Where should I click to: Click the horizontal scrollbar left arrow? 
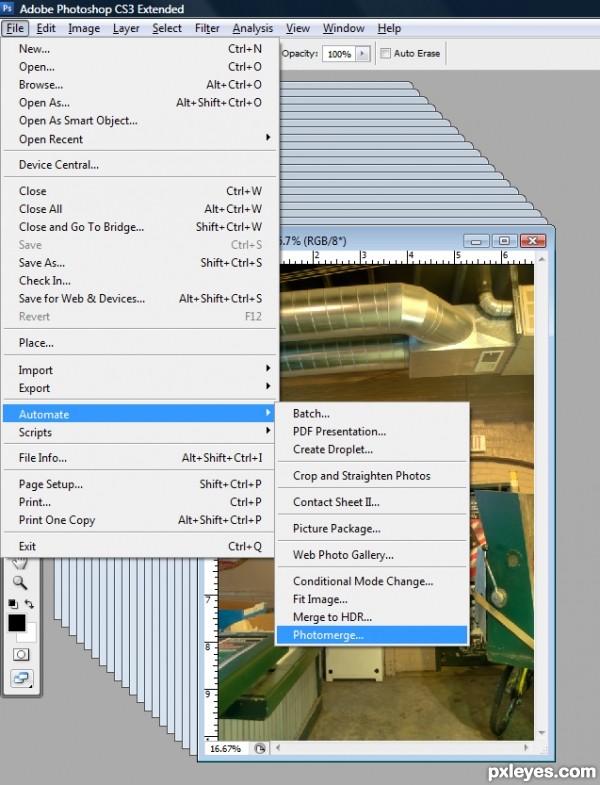(x=277, y=748)
